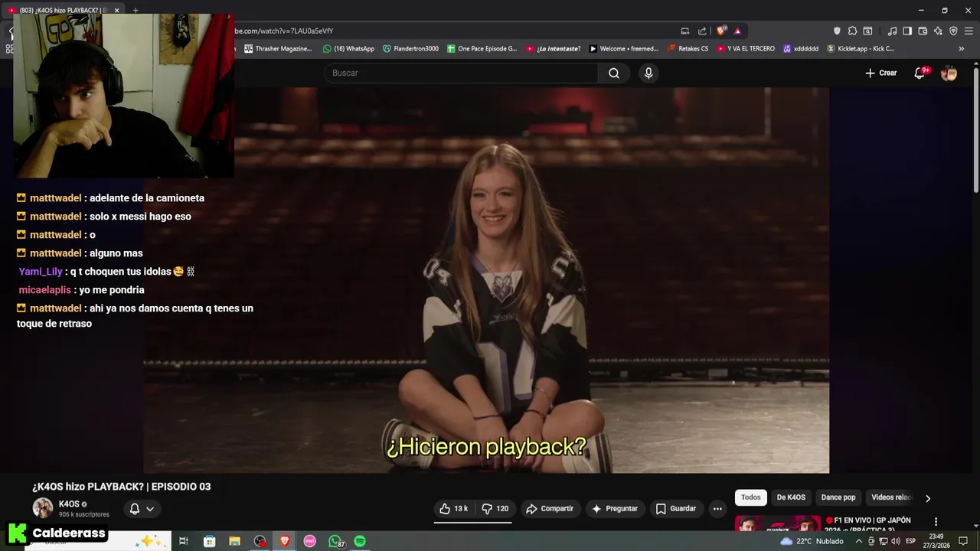This screenshot has height=551, width=980.
Task: Open the F1 EN VIVO video thumbnail
Action: click(x=778, y=523)
